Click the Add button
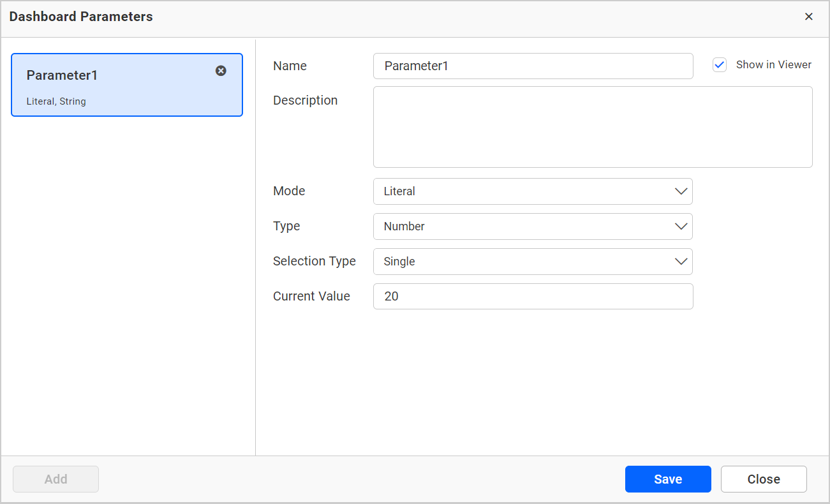The width and height of the screenshot is (830, 504). 56,479
